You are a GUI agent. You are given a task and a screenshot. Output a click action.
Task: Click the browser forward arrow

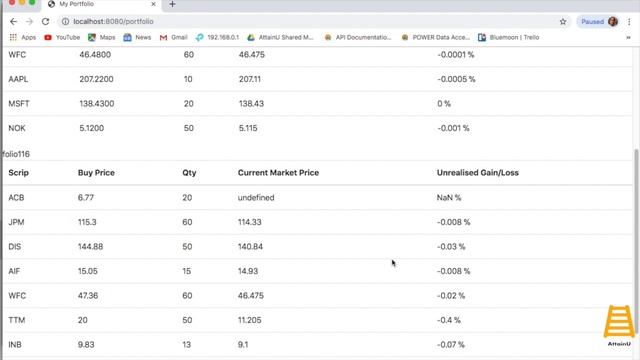(29, 22)
